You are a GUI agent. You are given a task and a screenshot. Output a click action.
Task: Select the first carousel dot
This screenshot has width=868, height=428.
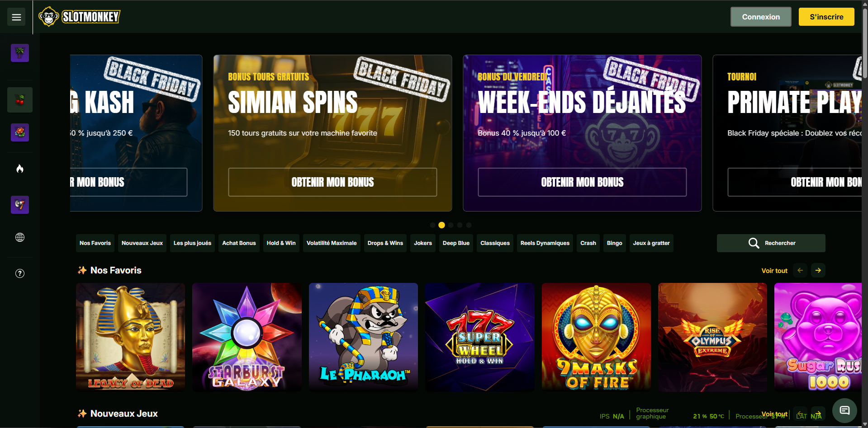432,225
